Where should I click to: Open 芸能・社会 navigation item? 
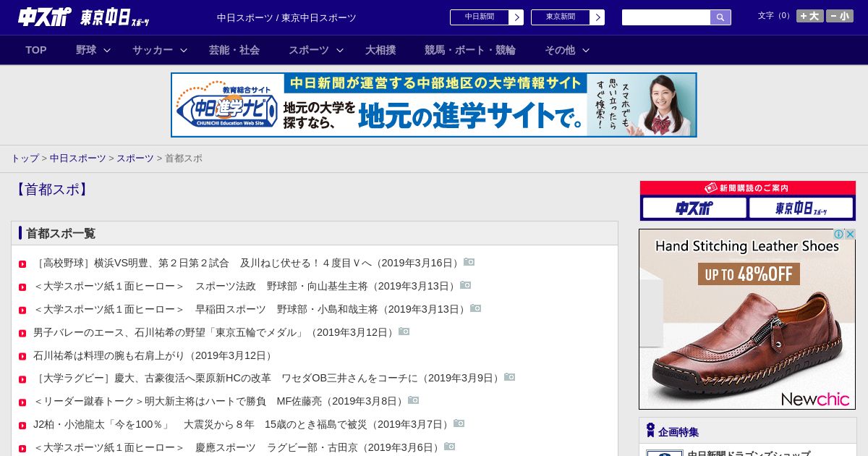[x=234, y=50]
